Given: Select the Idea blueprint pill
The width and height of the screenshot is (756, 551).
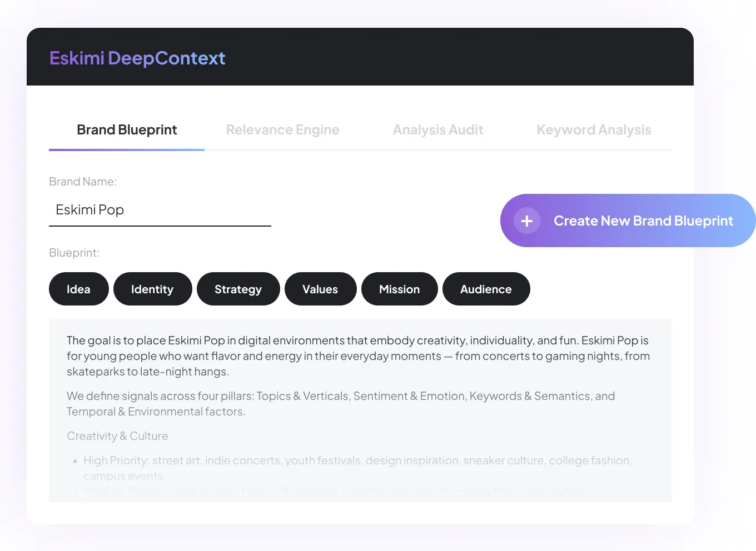Looking at the screenshot, I should pyautogui.click(x=79, y=289).
